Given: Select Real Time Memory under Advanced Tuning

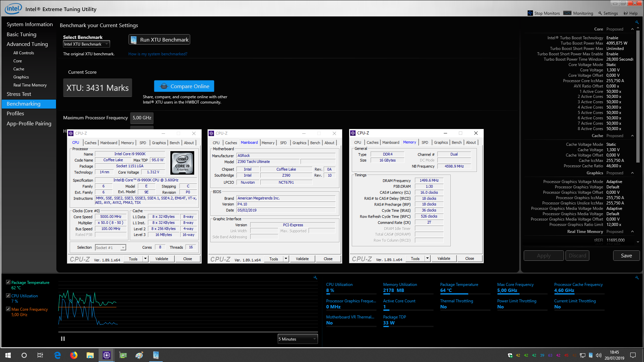Looking at the screenshot, I should [30, 85].
